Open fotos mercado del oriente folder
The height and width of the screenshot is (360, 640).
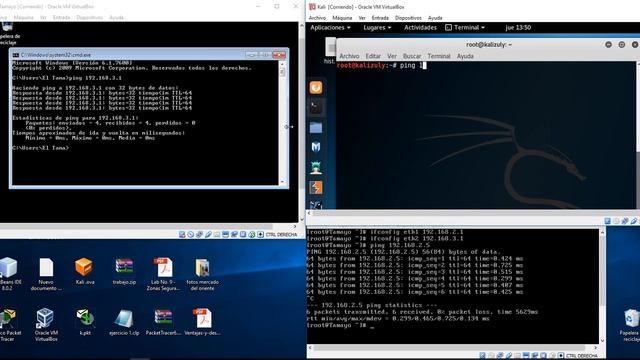[x=202, y=274]
